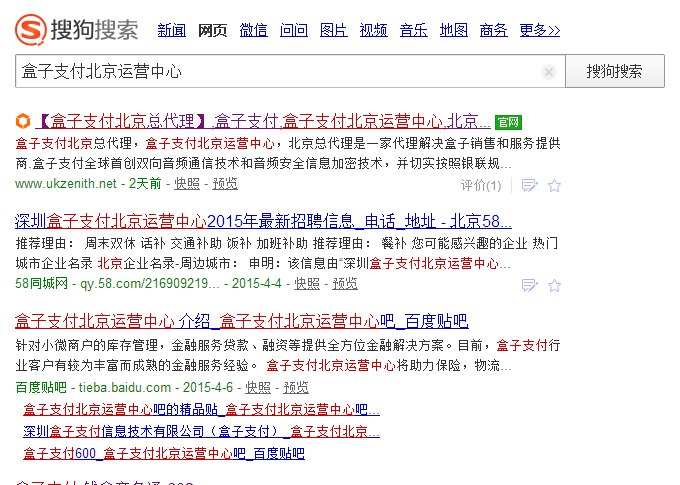Image resolution: width=680 pixels, height=485 pixels.
Task: Click the orange hexagon icon beside first result
Action: 23,121
